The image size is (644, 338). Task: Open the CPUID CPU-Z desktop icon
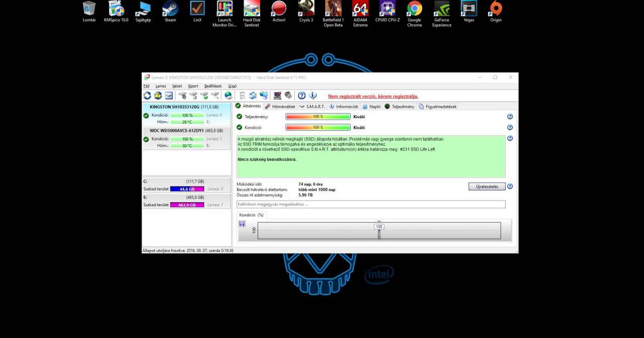pyautogui.click(x=387, y=12)
